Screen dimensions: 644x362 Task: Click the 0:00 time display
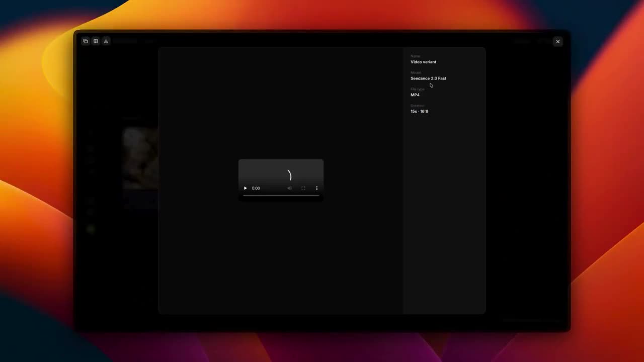pos(256,188)
